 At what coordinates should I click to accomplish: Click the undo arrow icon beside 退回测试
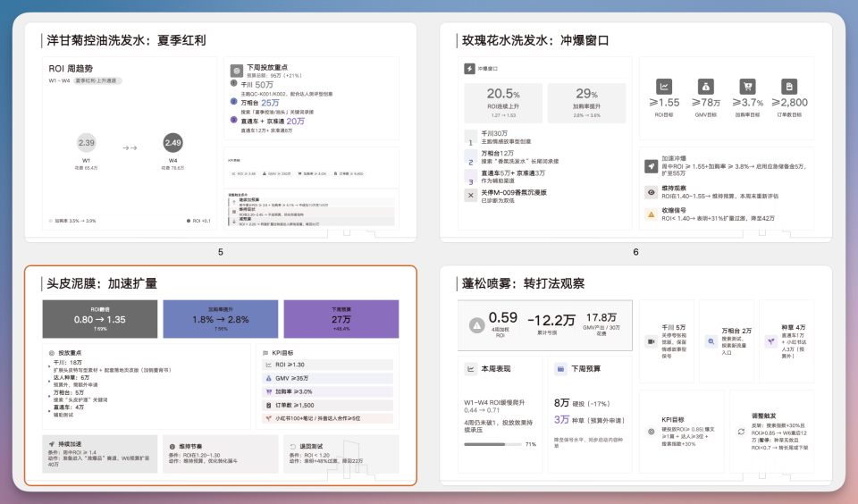point(293,447)
